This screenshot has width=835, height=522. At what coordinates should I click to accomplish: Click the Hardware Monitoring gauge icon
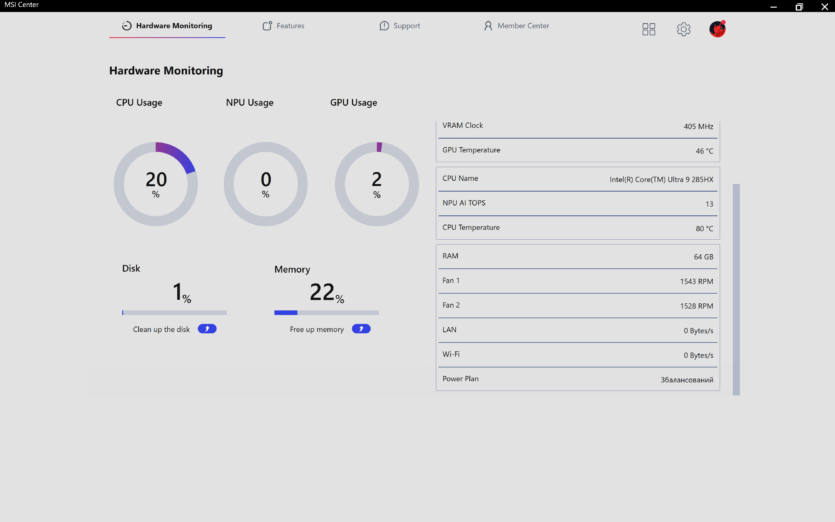126,26
